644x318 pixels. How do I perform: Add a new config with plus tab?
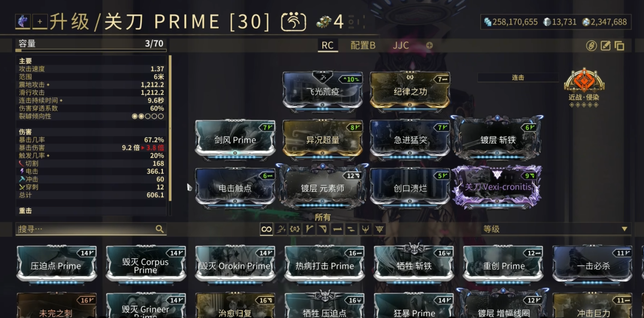(x=429, y=46)
